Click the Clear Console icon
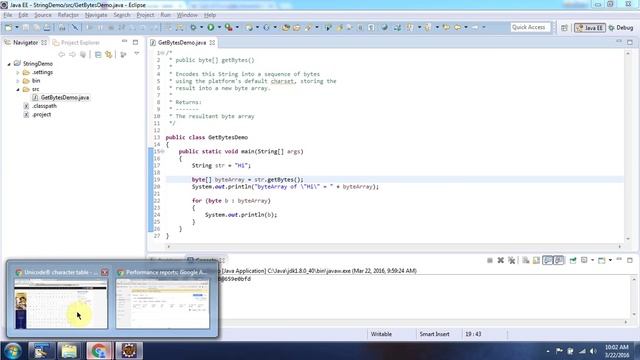The height and width of the screenshot is (360, 640). [526, 260]
